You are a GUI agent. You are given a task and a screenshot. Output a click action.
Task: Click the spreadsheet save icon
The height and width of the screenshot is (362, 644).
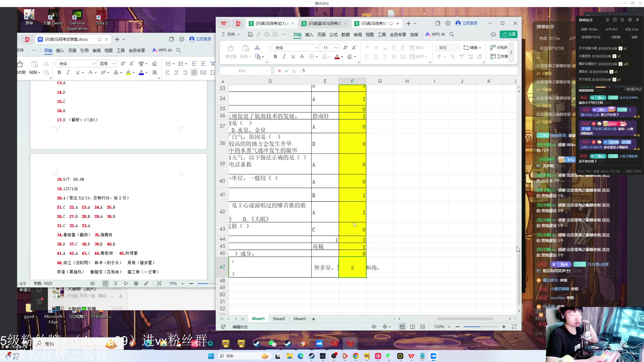(250, 34)
